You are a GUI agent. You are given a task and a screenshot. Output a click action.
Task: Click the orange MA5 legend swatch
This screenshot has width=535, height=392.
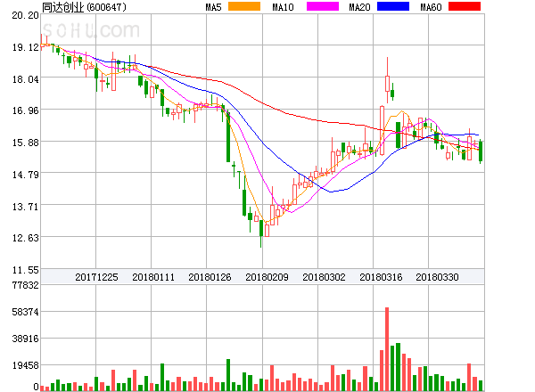click(x=244, y=6)
